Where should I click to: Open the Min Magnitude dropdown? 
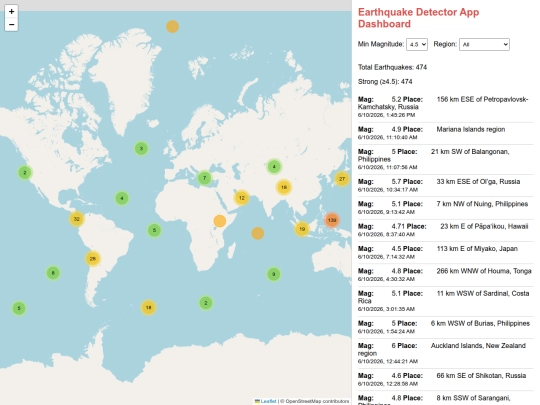click(x=417, y=44)
